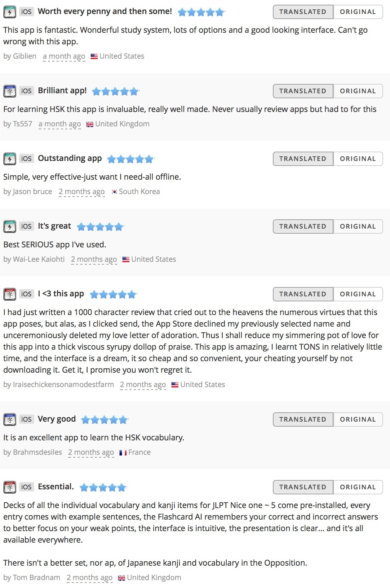The image size is (390, 588).
Task: Click the Kanji app icon beside 'Brilliant app!'
Action: click(x=10, y=91)
